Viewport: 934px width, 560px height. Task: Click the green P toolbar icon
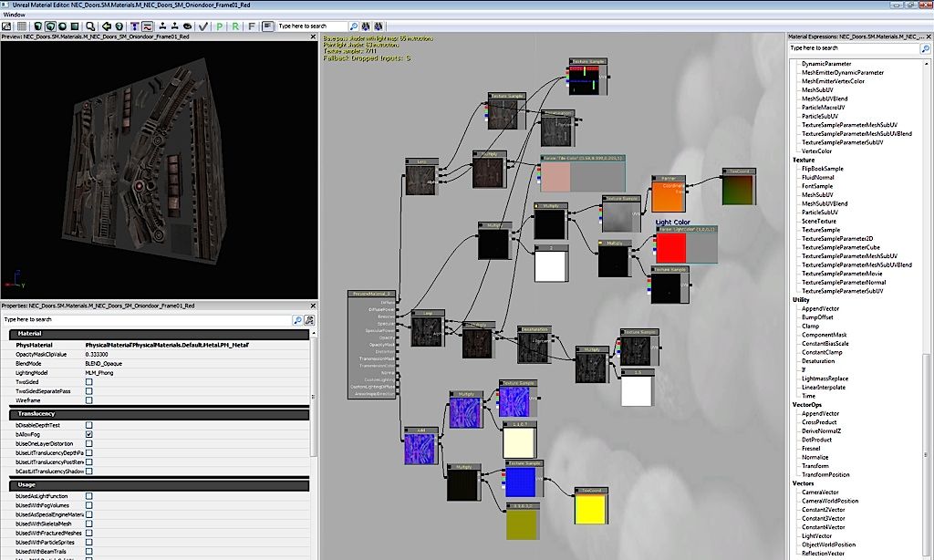(x=220, y=26)
